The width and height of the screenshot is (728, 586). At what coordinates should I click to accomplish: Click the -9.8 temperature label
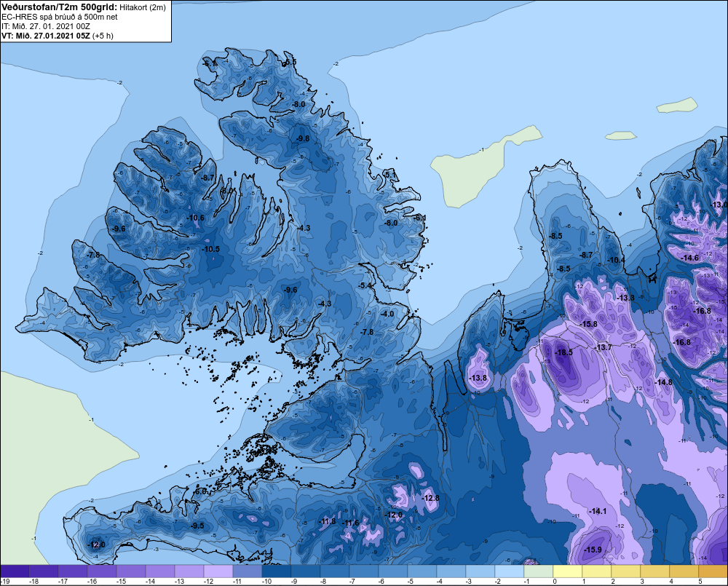point(303,139)
